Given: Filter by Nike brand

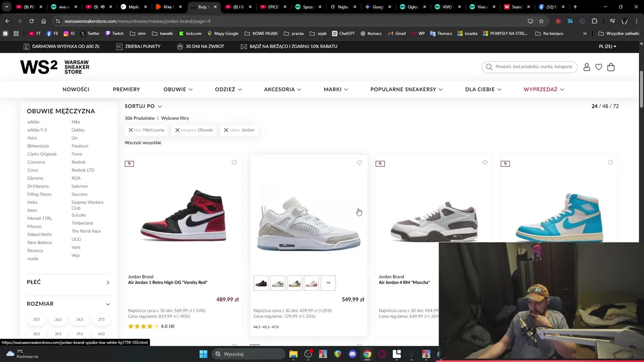Looking at the screenshot, I should click(x=75, y=122).
